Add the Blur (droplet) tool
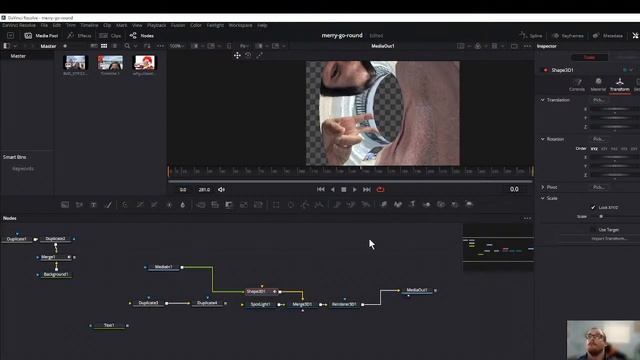 (x=182, y=204)
